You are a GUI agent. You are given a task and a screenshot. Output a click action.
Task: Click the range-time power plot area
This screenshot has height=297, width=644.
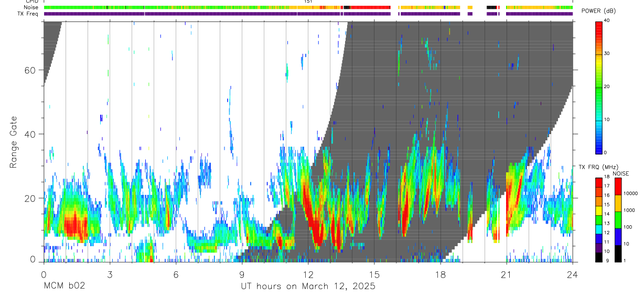click(x=308, y=141)
